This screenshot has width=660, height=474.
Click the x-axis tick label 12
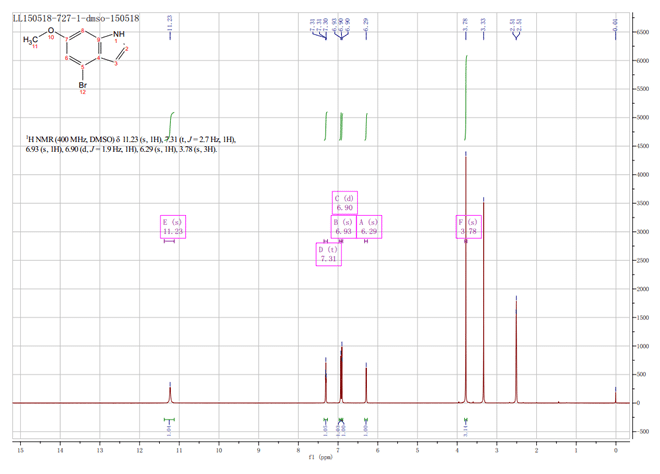(139, 450)
